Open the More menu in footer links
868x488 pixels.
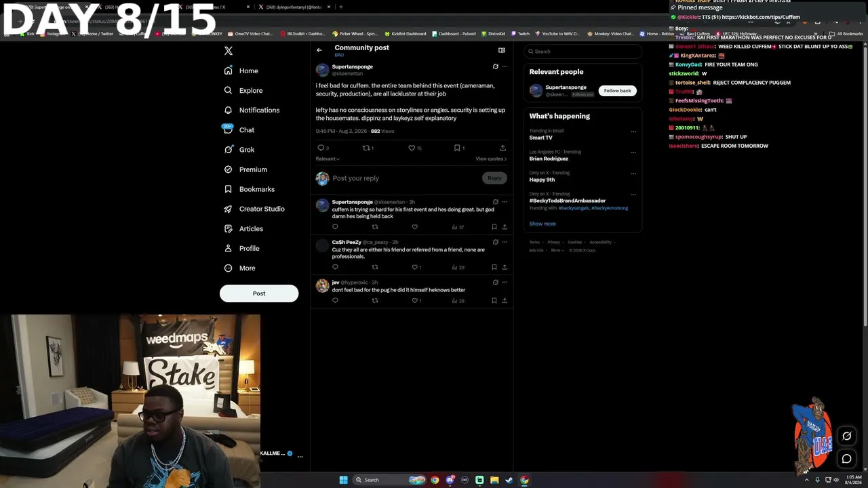557,250
